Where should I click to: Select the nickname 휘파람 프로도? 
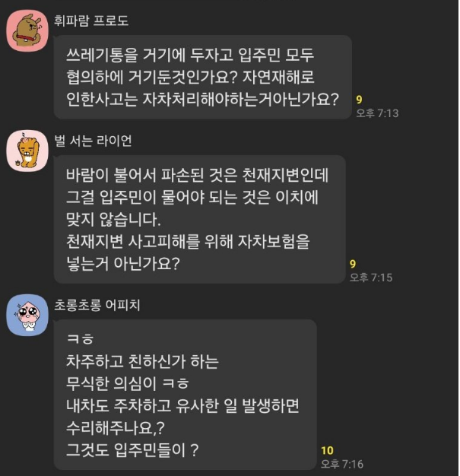pos(91,21)
